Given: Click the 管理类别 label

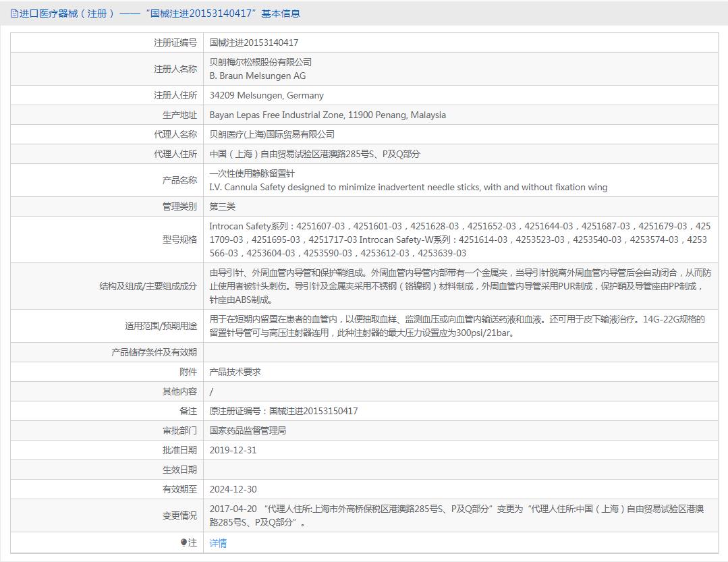Looking at the screenshot, I should click(179, 206).
